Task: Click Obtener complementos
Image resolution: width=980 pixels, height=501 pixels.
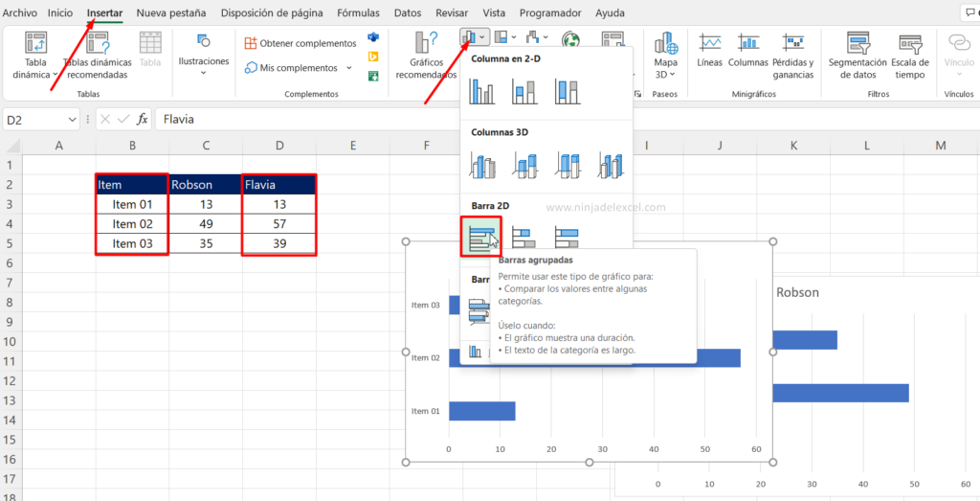Action: 300,43
